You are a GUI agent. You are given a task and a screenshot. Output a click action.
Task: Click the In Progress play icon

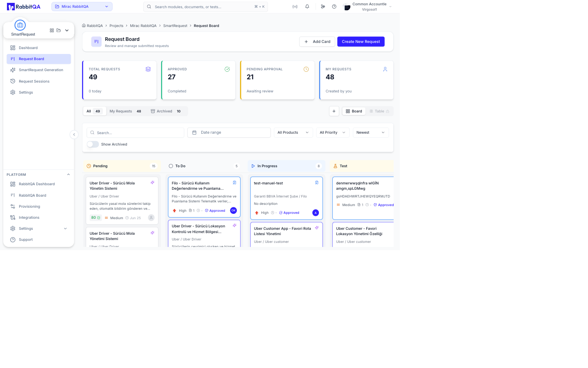(x=253, y=166)
